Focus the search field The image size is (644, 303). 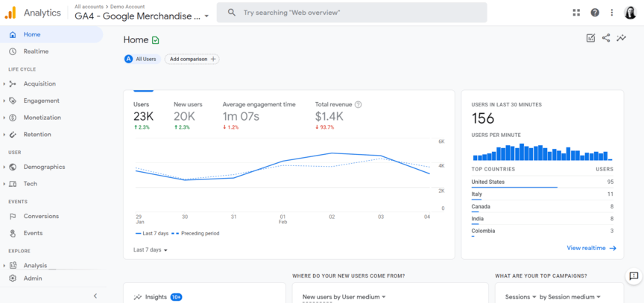(x=352, y=13)
